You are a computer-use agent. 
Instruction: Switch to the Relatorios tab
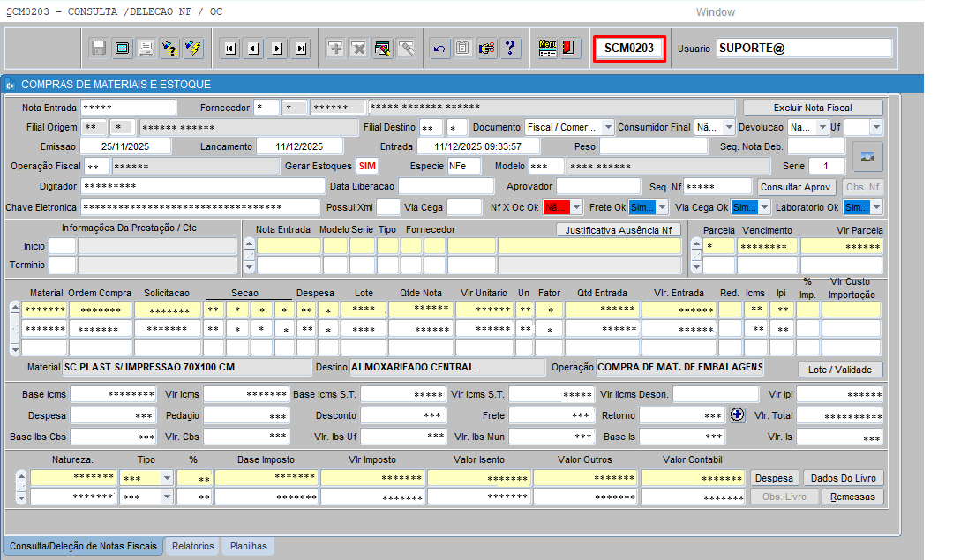(192, 546)
